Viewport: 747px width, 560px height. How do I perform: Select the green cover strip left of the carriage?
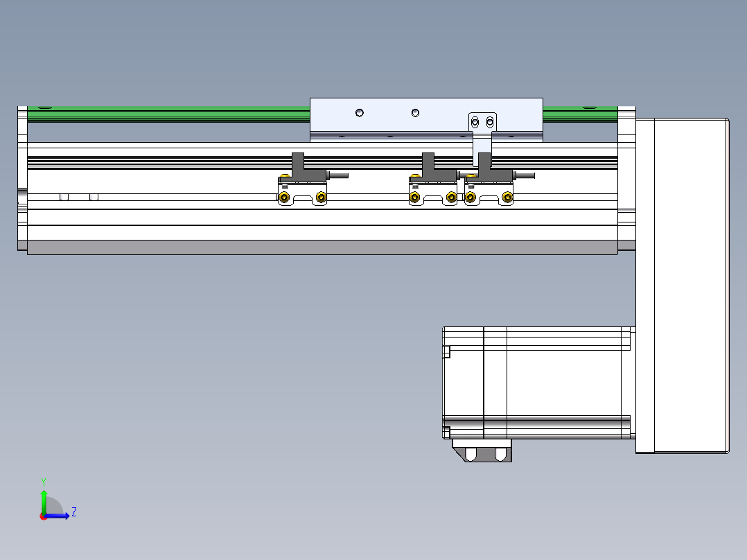tap(166, 114)
